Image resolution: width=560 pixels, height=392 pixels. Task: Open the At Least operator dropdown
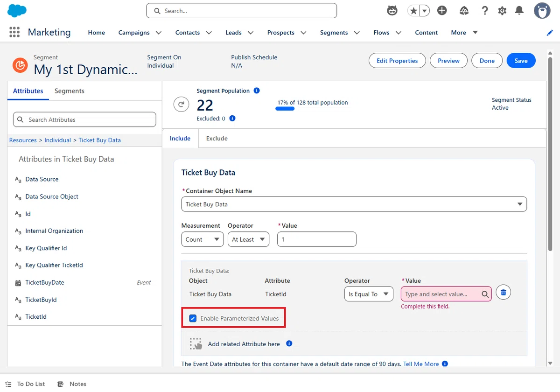pyautogui.click(x=248, y=239)
